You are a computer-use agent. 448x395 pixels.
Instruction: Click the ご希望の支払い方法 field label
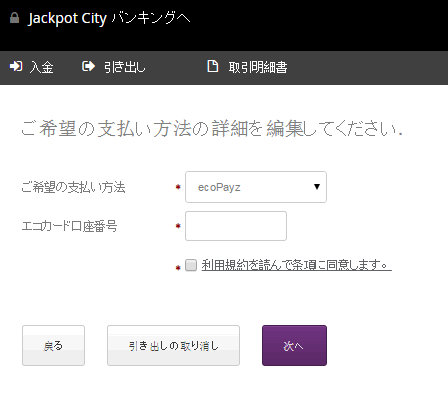[x=73, y=187]
